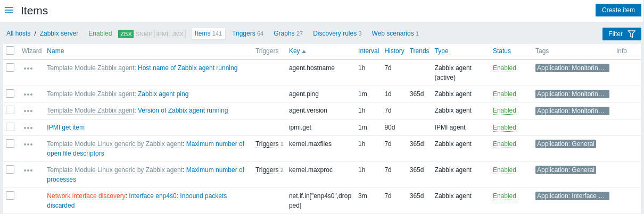The image size is (644, 214).
Task: Toggle Enabled status for agent.ping
Action: (505, 94)
